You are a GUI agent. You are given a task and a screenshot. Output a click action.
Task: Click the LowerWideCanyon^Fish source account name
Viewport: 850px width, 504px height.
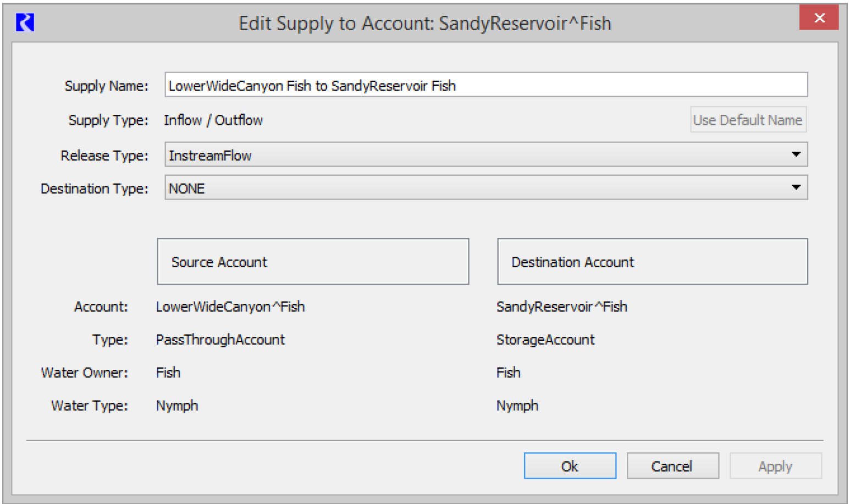tap(230, 307)
